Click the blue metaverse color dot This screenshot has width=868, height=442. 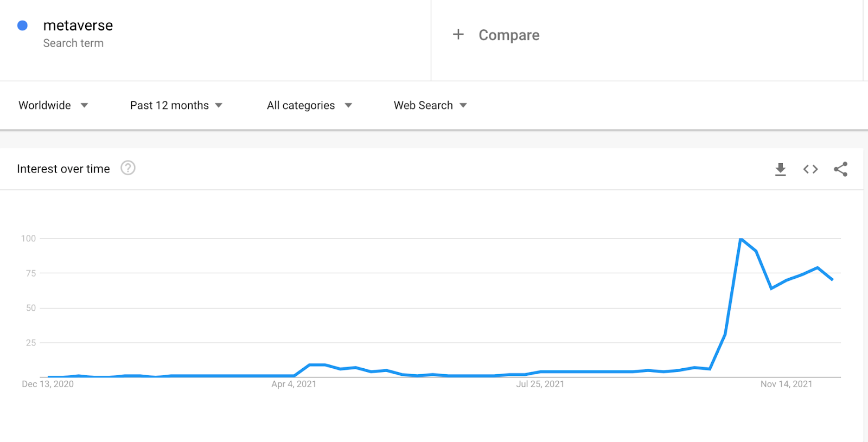[x=23, y=25]
